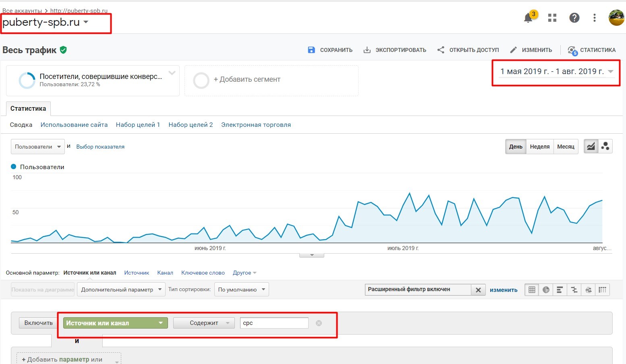
Task: Open the user account avatar
Action: [x=616, y=18]
